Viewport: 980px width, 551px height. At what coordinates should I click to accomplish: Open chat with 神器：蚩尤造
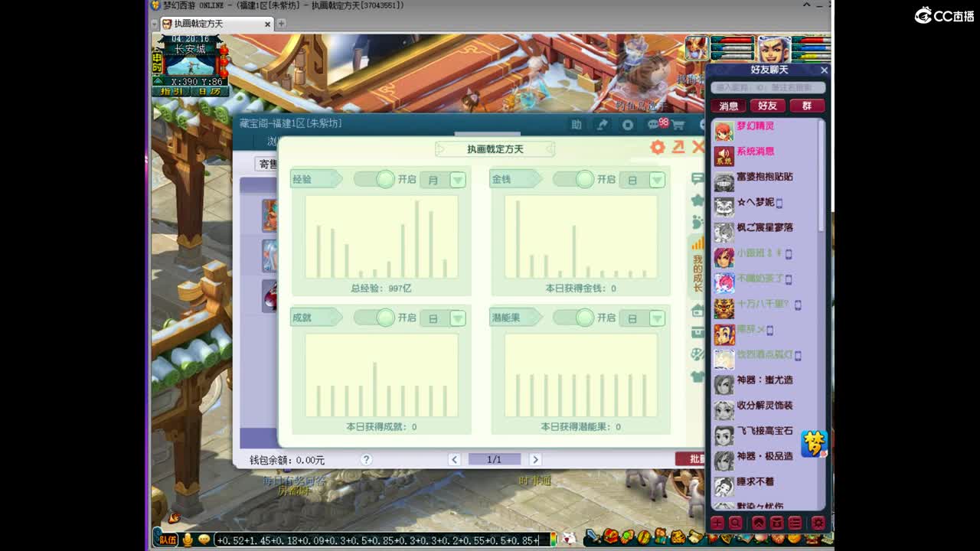click(x=765, y=384)
